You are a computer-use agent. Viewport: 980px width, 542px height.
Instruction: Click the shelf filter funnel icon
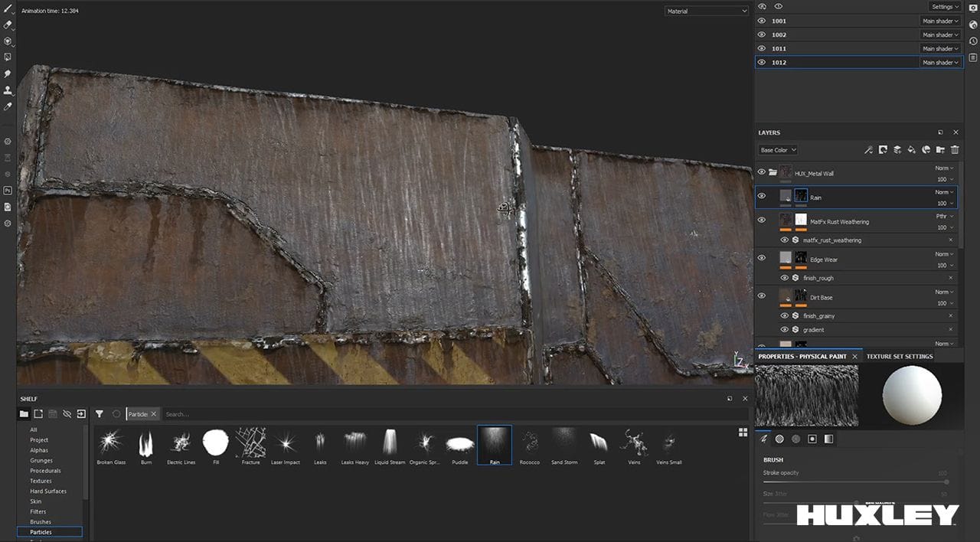click(x=100, y=414)
